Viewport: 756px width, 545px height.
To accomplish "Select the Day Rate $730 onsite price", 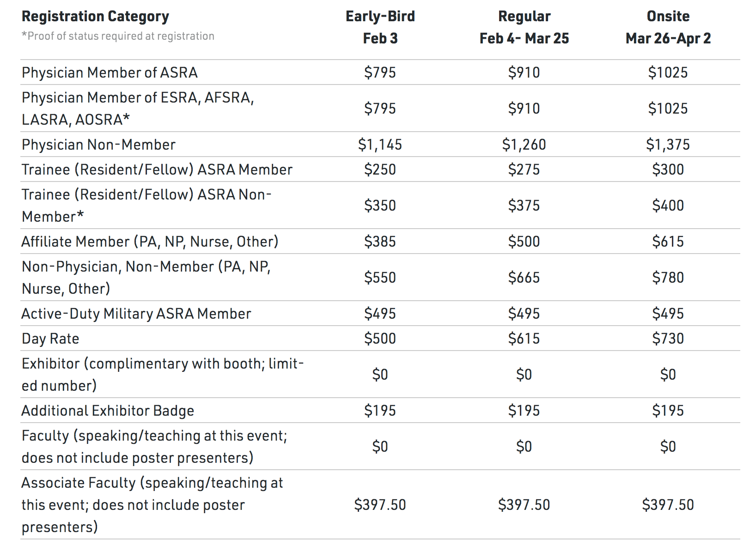I will [x=668, y=339].
